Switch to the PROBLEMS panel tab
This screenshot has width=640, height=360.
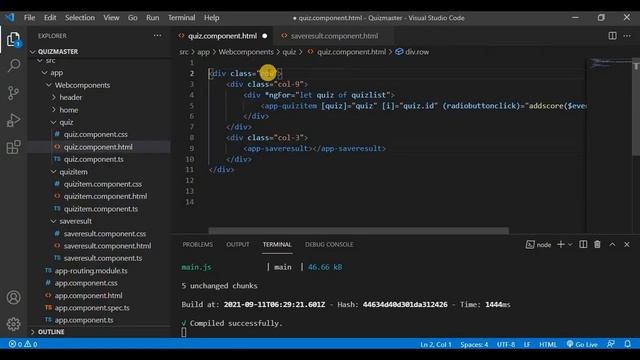[198, 244]
